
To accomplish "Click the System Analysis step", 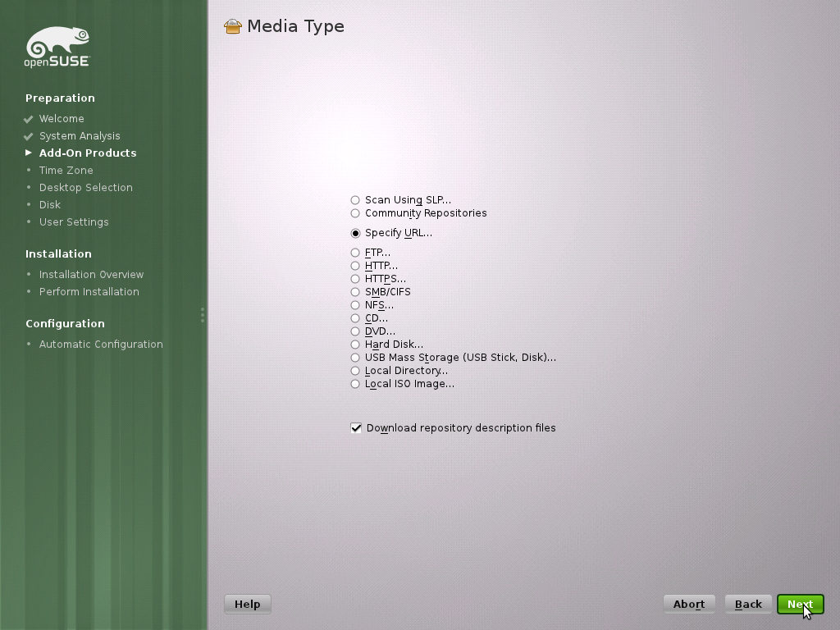I will (x=80, y=136).
